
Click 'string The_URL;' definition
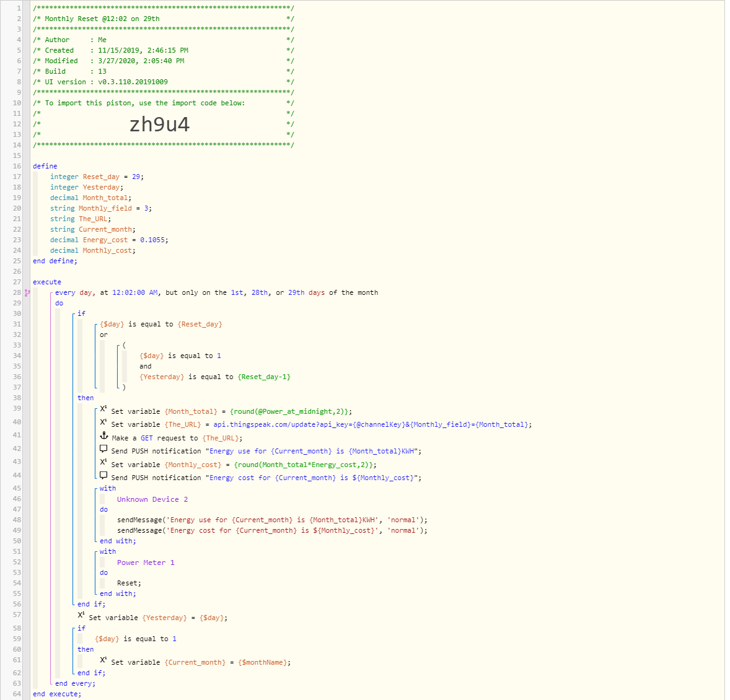81,219
